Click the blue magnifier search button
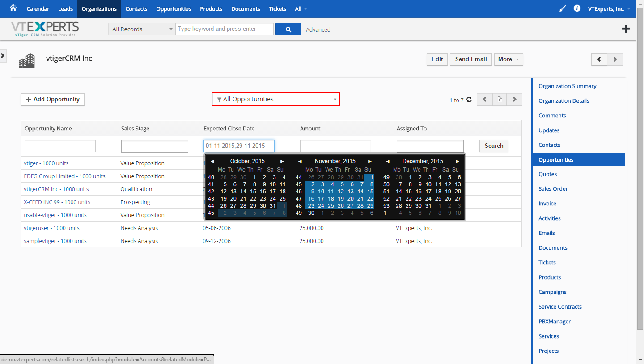The width and height of the screenshot is (644, 364). click(288, 29)
